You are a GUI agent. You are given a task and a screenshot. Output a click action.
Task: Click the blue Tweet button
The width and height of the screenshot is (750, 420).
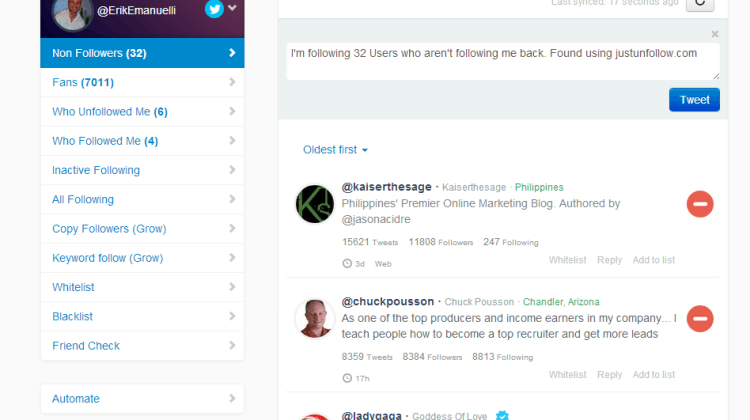[x=694, y=99]
